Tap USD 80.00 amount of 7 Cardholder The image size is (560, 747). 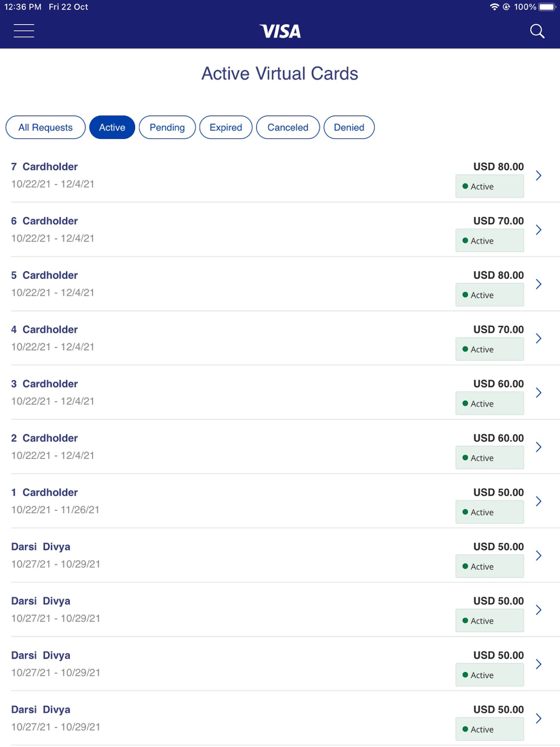[x=498, y=166]
